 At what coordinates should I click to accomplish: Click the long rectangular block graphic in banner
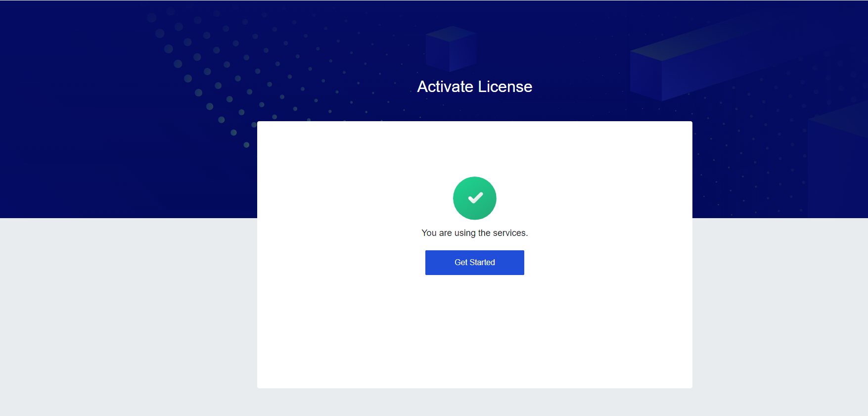[x=702, y=59]
